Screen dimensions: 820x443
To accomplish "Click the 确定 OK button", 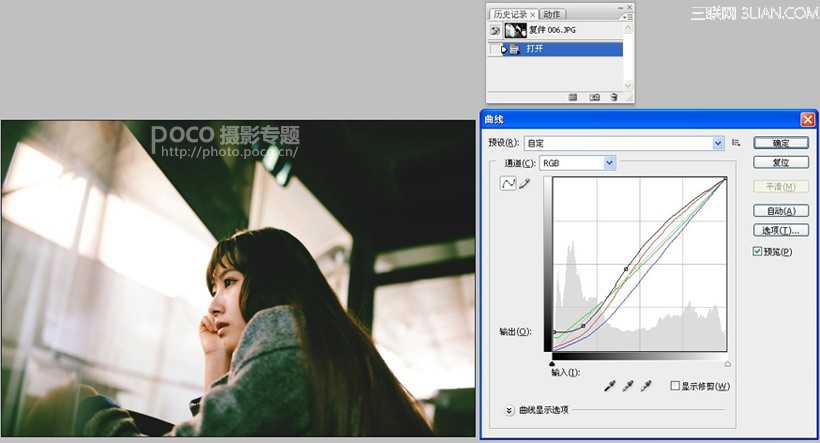I will click(781, 143).
